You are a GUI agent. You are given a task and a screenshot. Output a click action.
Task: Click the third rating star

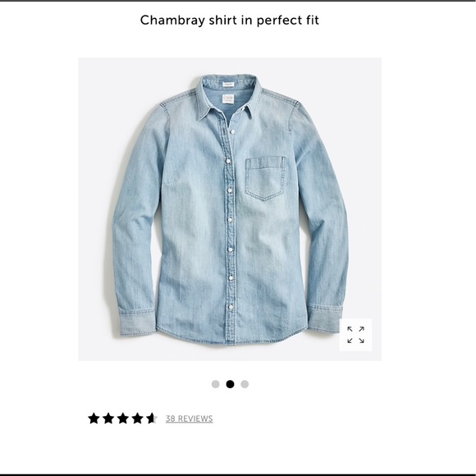point(123,419)
